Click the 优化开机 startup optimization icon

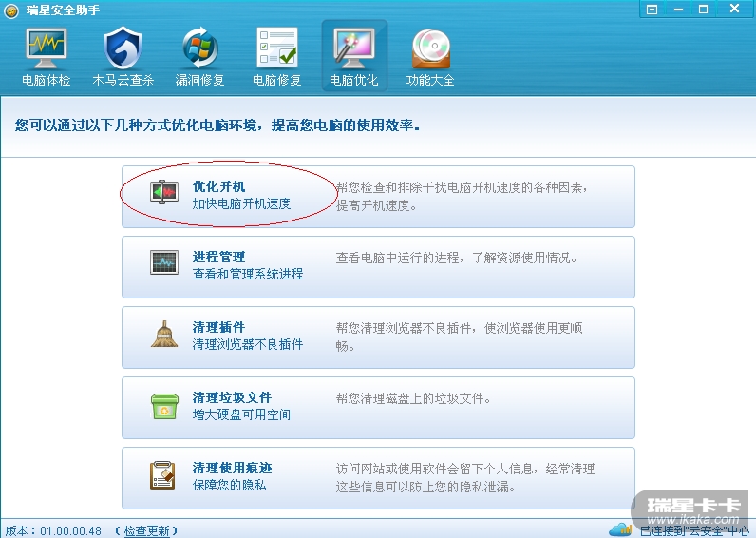pyautogui.click(x=164, y=192)
